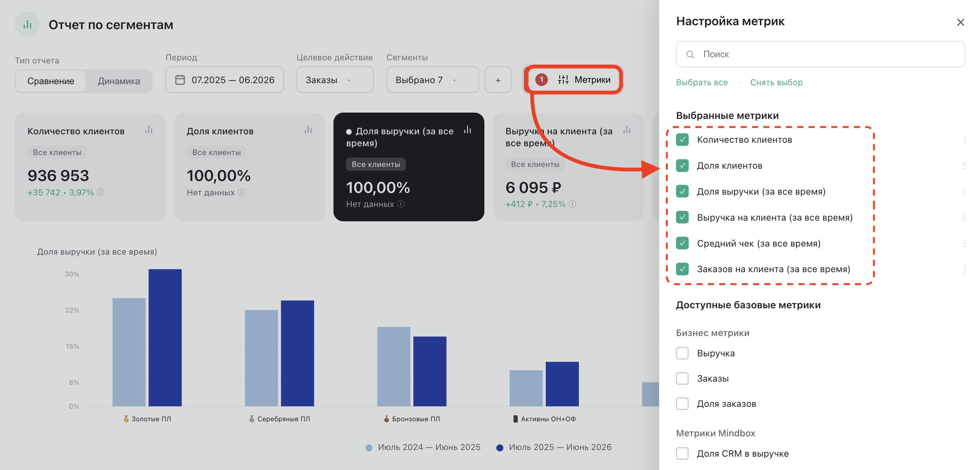980x470 pixels.
Task: Open the Метрики settings button
Action: pyautogui.click(x=573, y=80)
